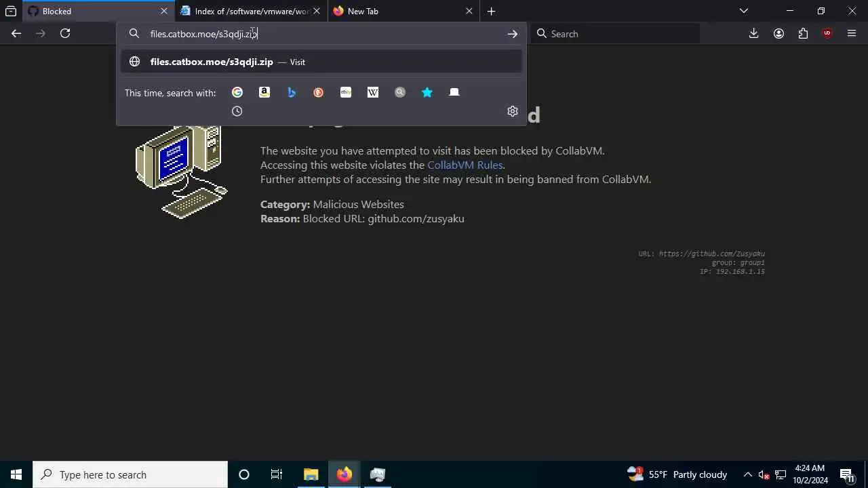This screenshot has height=488, width=868.
Task: Search open Tabs using the tab icon
Action: pos(454,92)
